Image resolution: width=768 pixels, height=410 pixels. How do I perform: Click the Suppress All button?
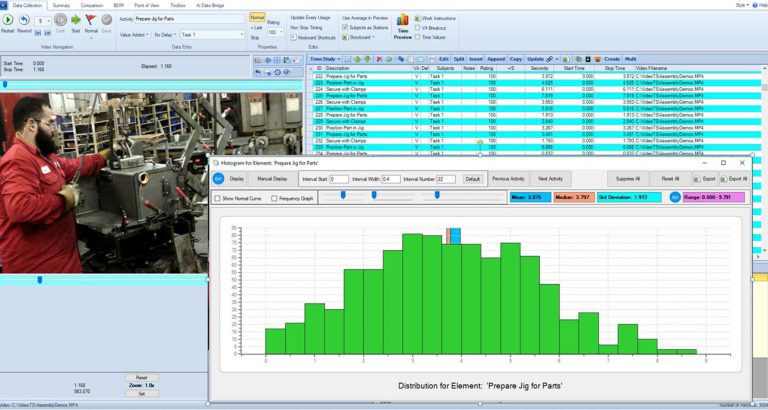[628, 179]
